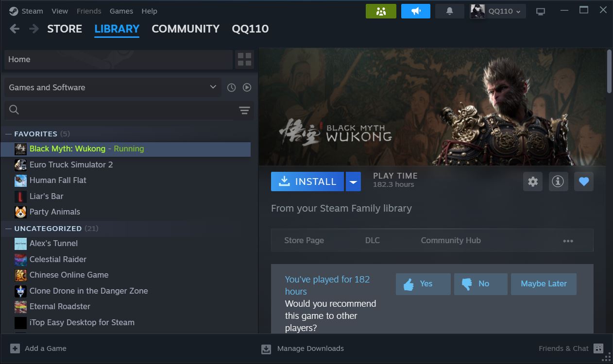This screenshot has width=613, height=364.
Task: Show game information icon
Action: point(558,182)
